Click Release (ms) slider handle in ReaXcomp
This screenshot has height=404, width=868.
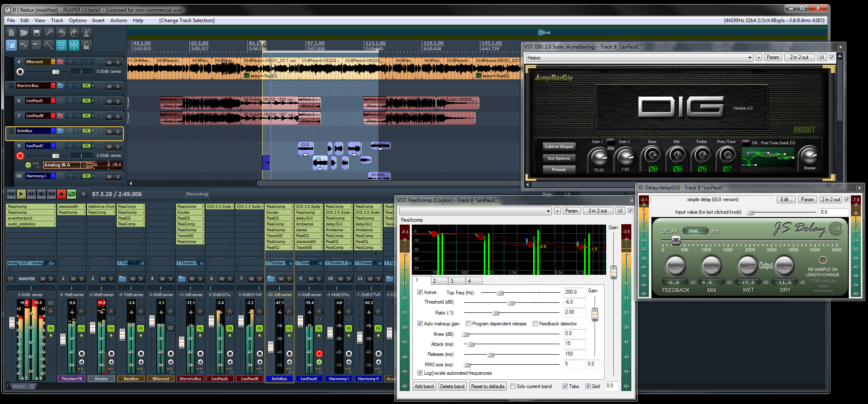point(490,355)
